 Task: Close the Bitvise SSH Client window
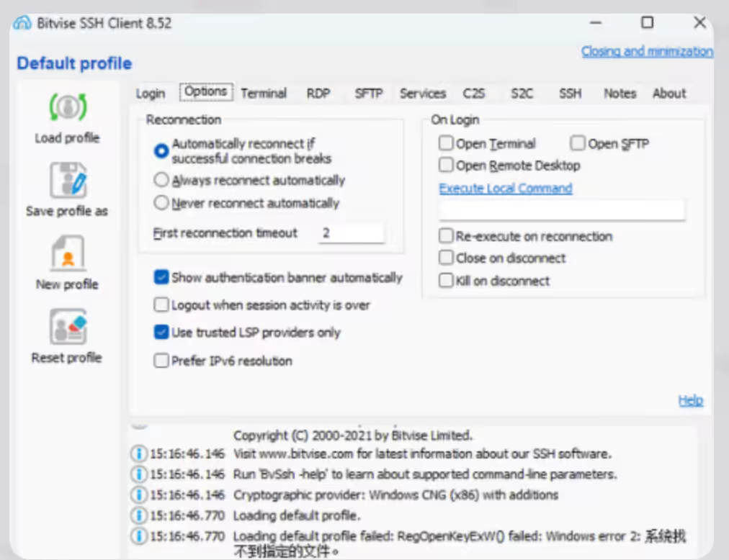(x=699, y=22)
